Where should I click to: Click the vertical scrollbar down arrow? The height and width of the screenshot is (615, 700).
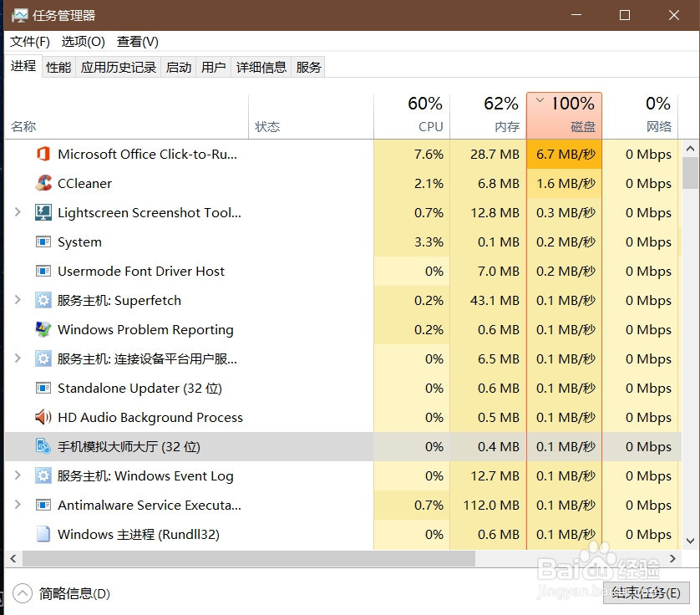click(x=690, y=541)
